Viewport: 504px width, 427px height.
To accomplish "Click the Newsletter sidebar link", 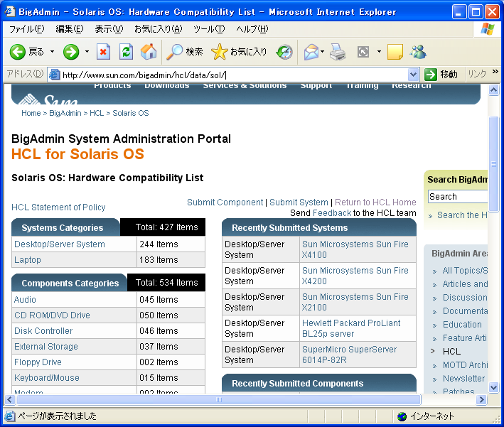I will click(x=463, y=379).
